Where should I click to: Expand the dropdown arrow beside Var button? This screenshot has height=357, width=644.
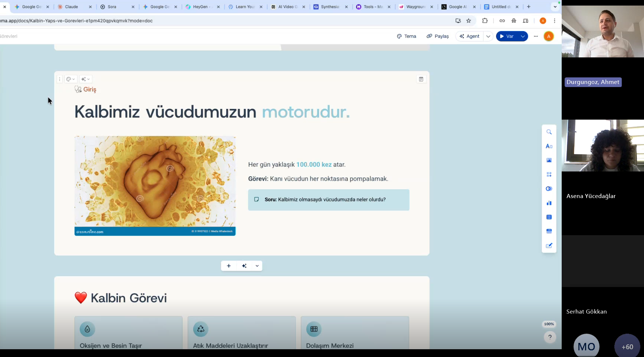coord(523,36)
